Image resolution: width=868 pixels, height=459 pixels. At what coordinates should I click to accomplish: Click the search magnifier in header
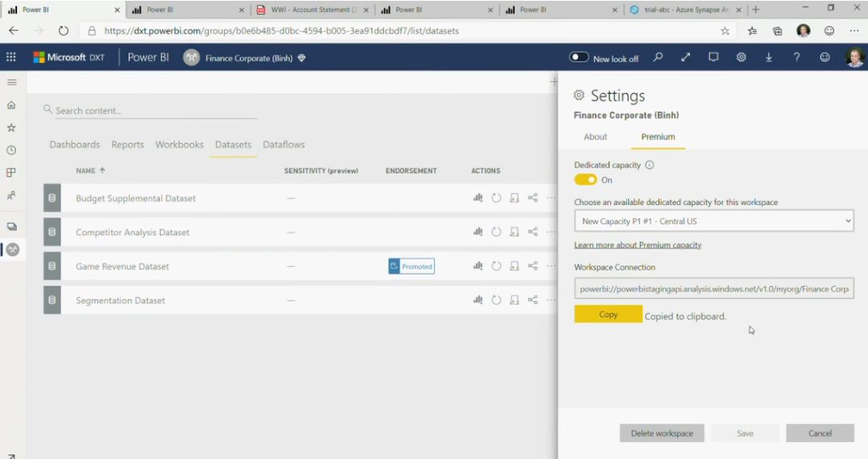tap(657, 57)
